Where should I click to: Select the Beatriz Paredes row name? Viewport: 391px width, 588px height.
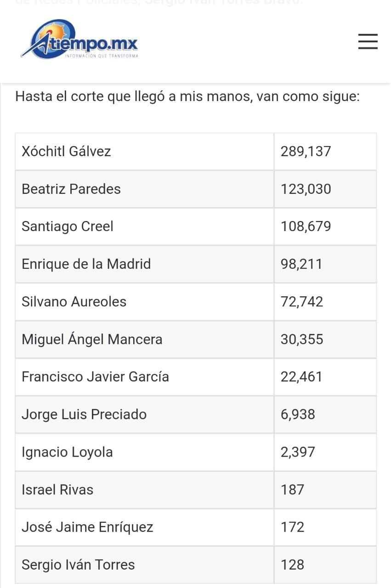tap(71, 189)
